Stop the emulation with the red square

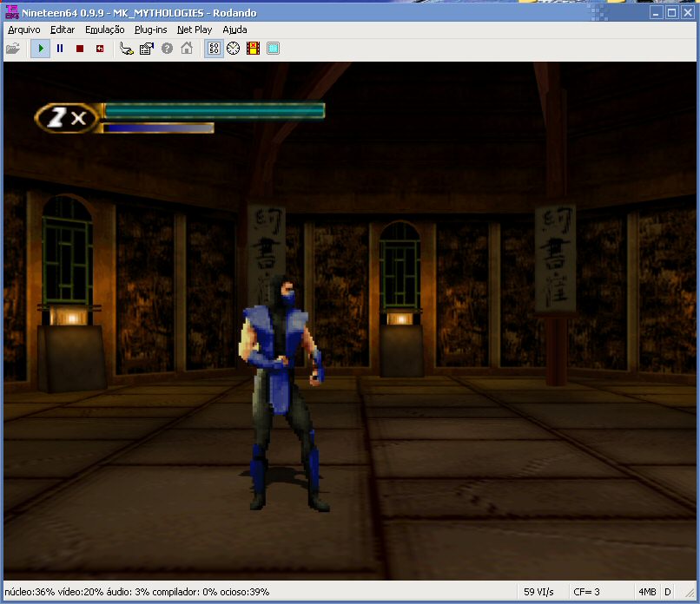point(80,49)
